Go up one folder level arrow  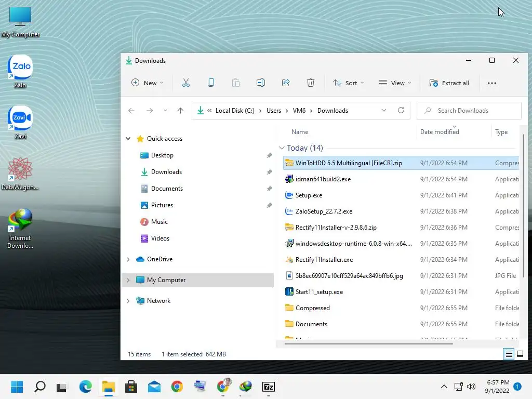click(x=180, y=111)
